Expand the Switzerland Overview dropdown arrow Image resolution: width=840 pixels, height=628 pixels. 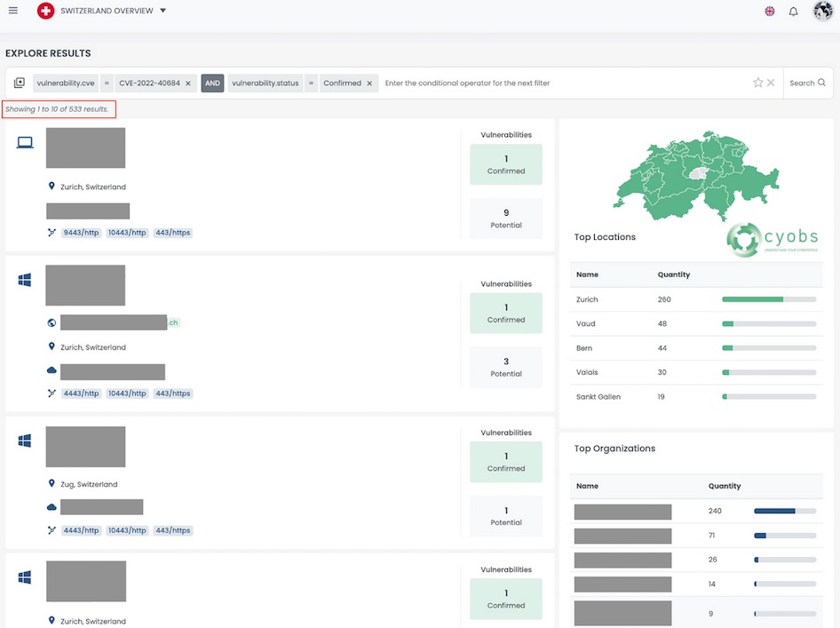click(x=162, y=11)
